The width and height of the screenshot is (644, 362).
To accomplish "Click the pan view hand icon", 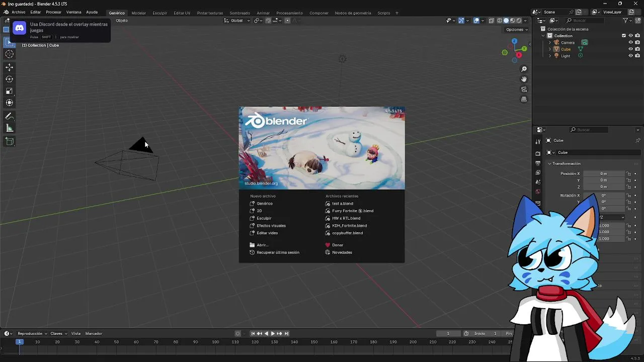I will coord(524,79).
